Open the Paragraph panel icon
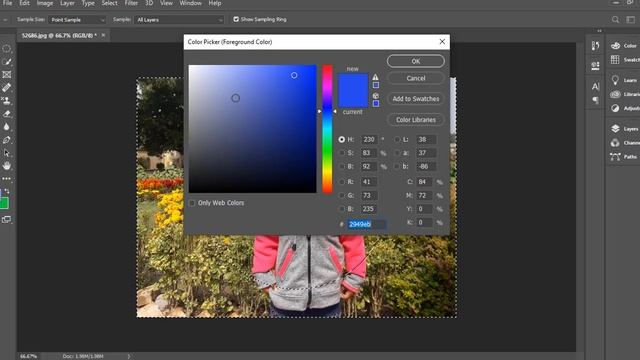The height and width of the screenshot is (360, 640). click(596, 100)
